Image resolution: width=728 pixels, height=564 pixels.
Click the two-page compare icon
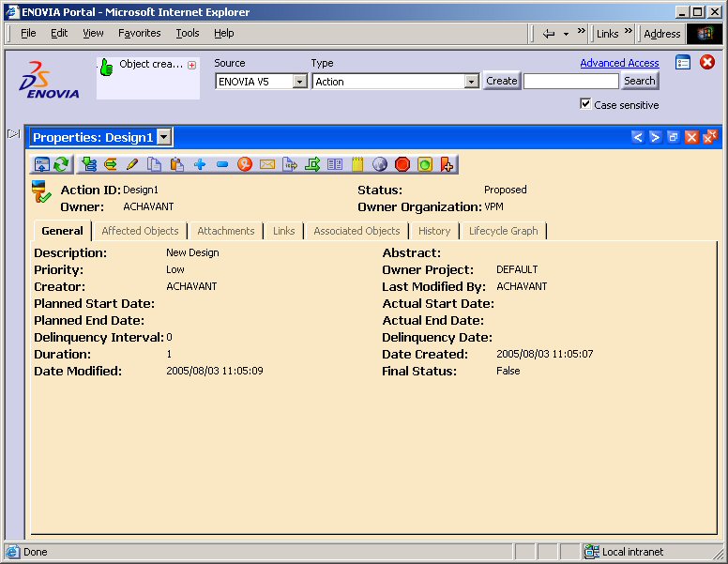[x=335, y=164]
